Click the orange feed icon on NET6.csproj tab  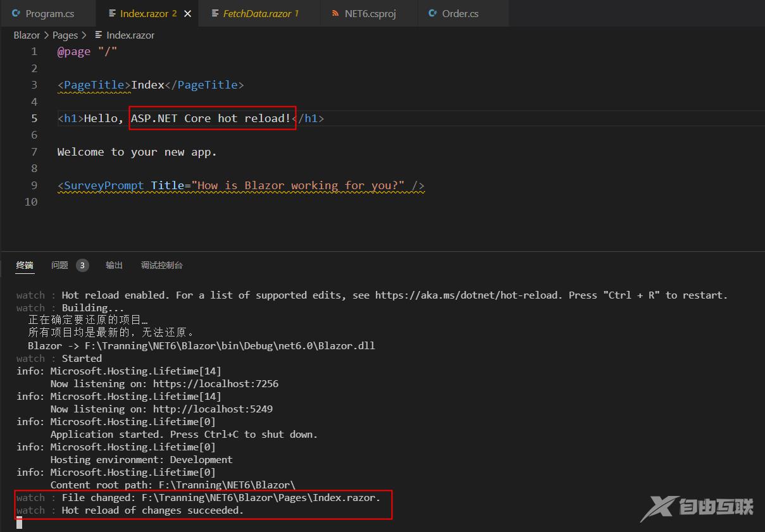point(335,13)
